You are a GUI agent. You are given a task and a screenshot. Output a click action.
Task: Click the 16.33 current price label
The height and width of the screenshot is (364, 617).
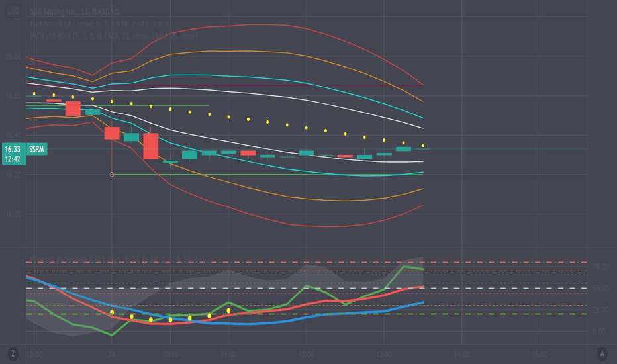tap(13, 149)
